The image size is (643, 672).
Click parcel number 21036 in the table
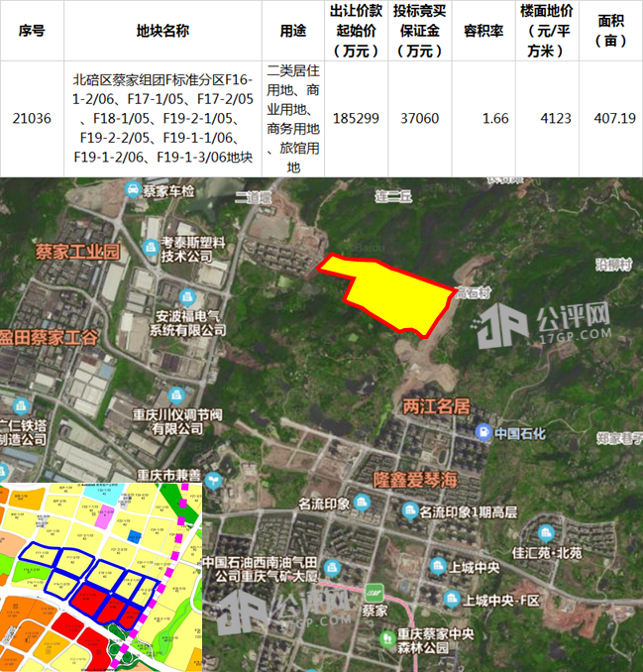32,118
